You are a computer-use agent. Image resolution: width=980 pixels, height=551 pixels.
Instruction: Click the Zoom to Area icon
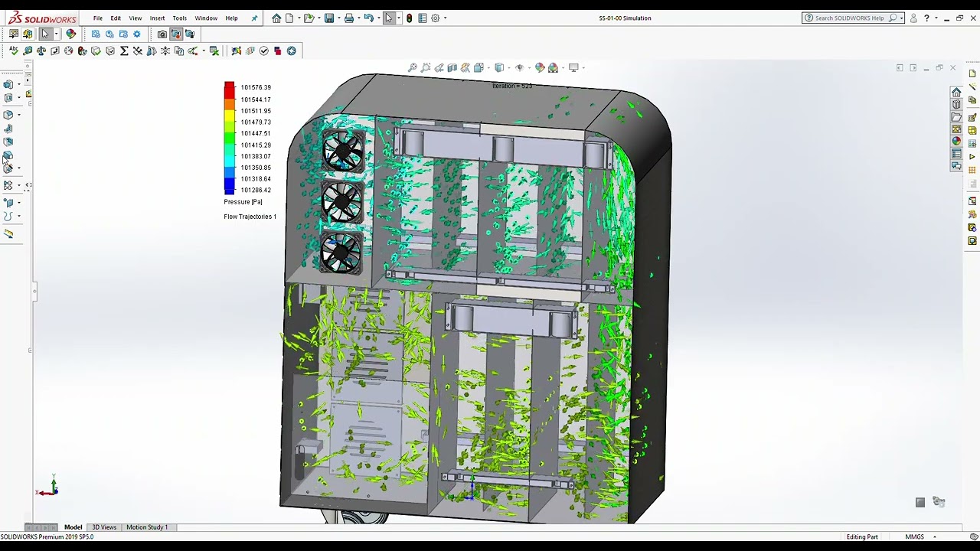pyautogui.click(x=426, y=67)
